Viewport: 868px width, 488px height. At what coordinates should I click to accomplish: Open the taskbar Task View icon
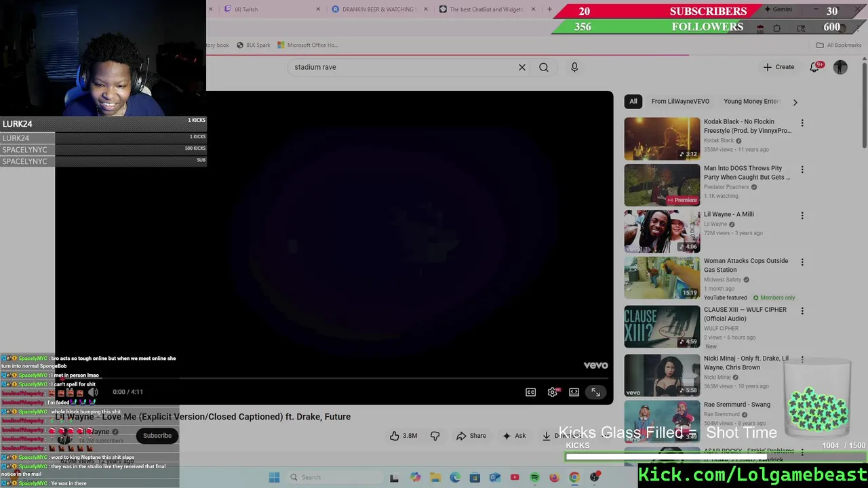coord(394,477)
